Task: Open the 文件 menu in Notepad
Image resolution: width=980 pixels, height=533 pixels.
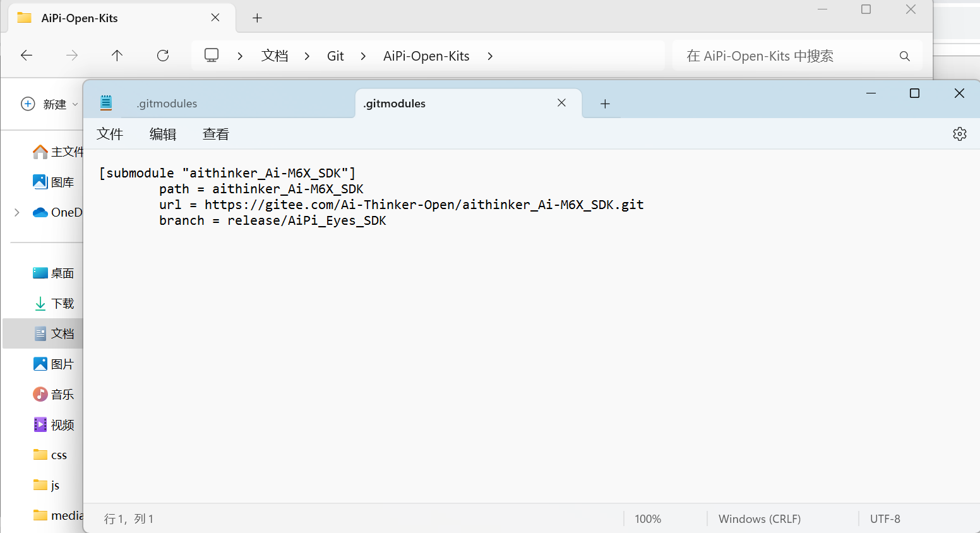Action: point(110,134)
